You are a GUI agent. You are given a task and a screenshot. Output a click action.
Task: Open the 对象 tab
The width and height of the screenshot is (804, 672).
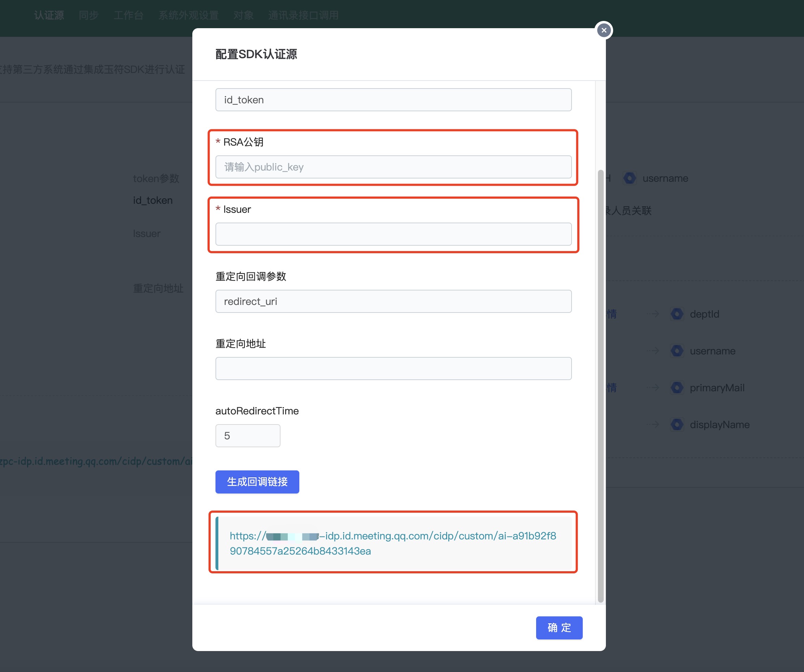(244, 15)
